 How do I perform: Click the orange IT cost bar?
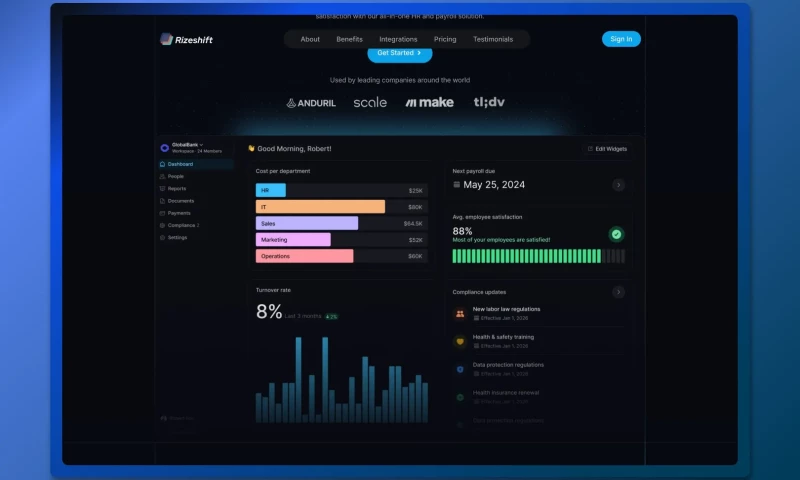pos(320,207)
